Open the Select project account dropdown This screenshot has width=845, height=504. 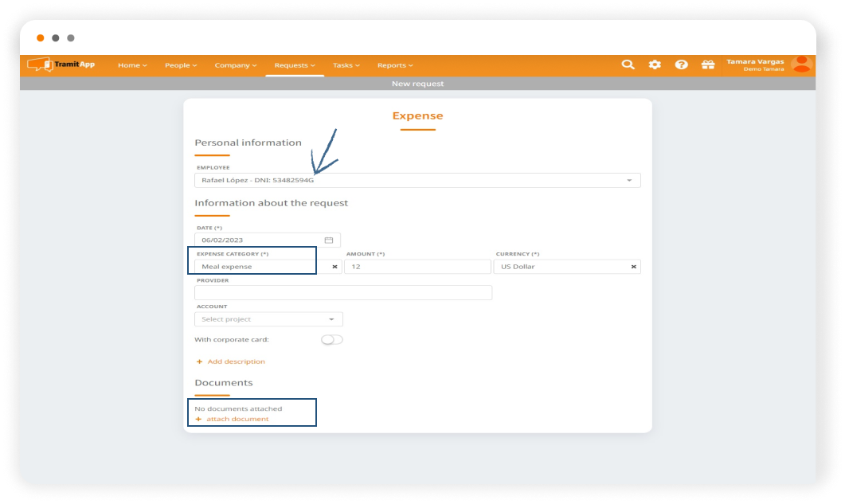coord(268,319)
